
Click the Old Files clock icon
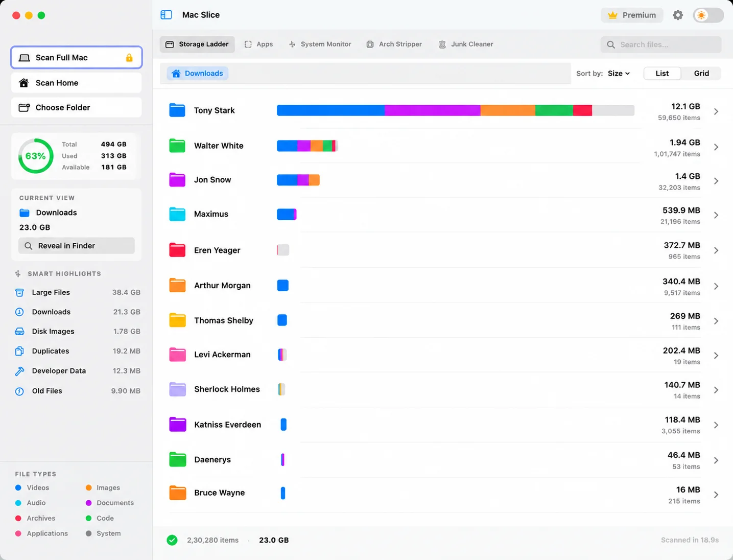[19, 391]
